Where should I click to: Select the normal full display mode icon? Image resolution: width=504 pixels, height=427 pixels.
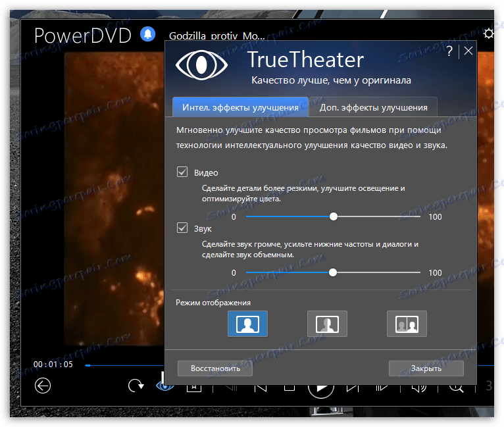[247, 324]
